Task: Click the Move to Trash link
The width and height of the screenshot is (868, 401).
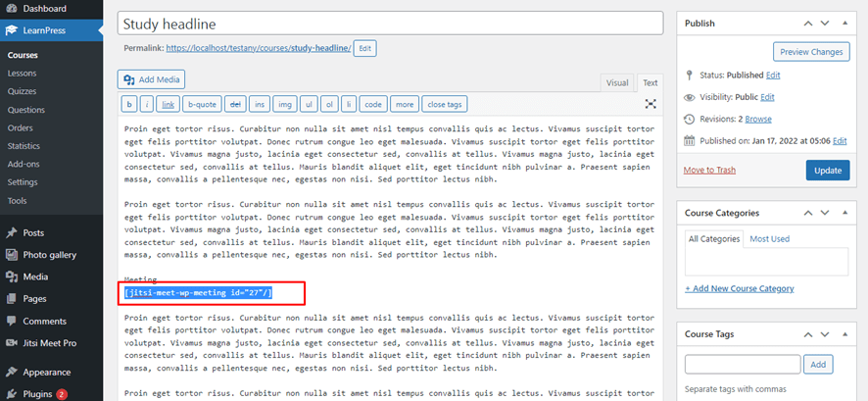Action: point(709,170)
